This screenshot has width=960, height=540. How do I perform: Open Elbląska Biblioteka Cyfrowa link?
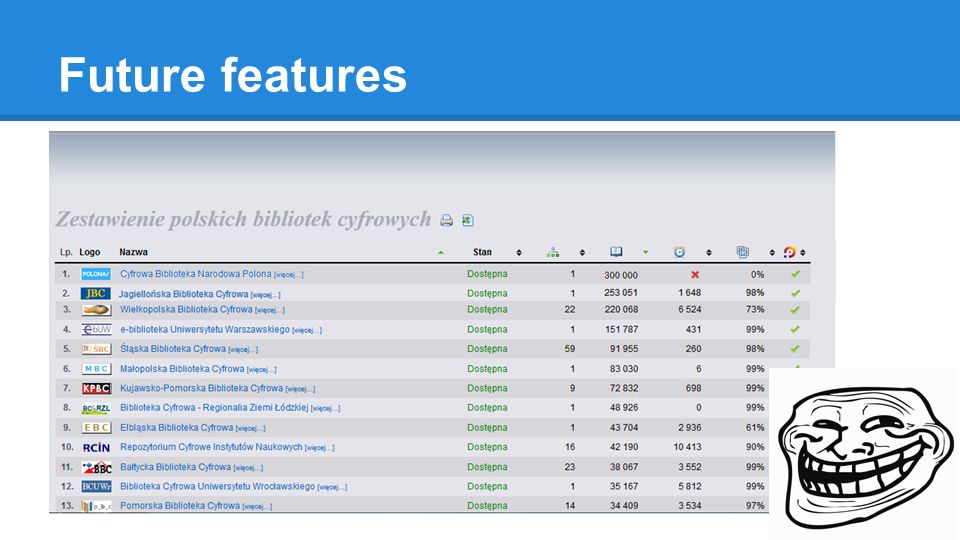[177, 427]
